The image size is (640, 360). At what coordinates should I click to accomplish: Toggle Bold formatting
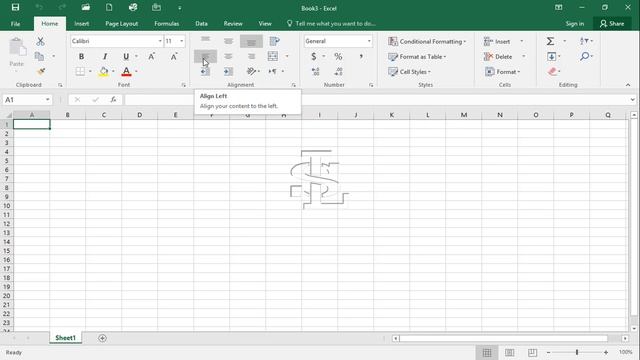point(81,56)
